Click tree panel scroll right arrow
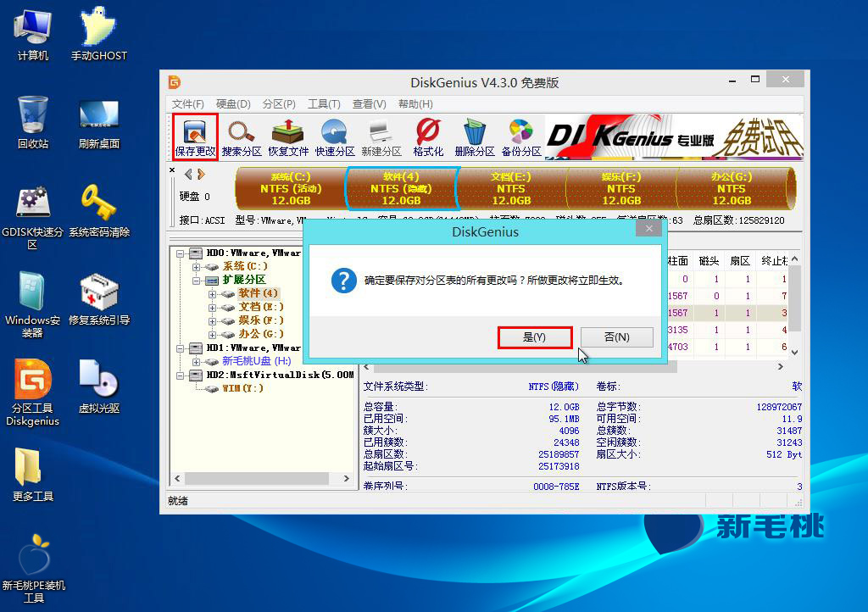 click(347, 478)
